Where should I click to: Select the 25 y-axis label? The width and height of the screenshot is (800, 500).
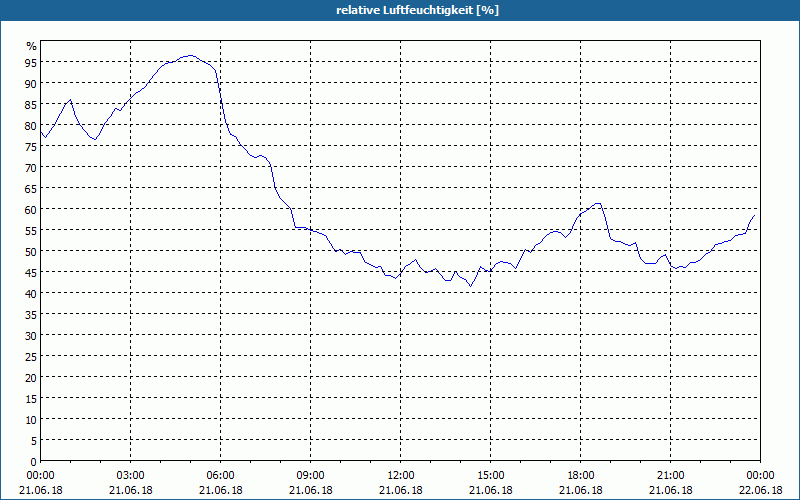tap(31, 356)
